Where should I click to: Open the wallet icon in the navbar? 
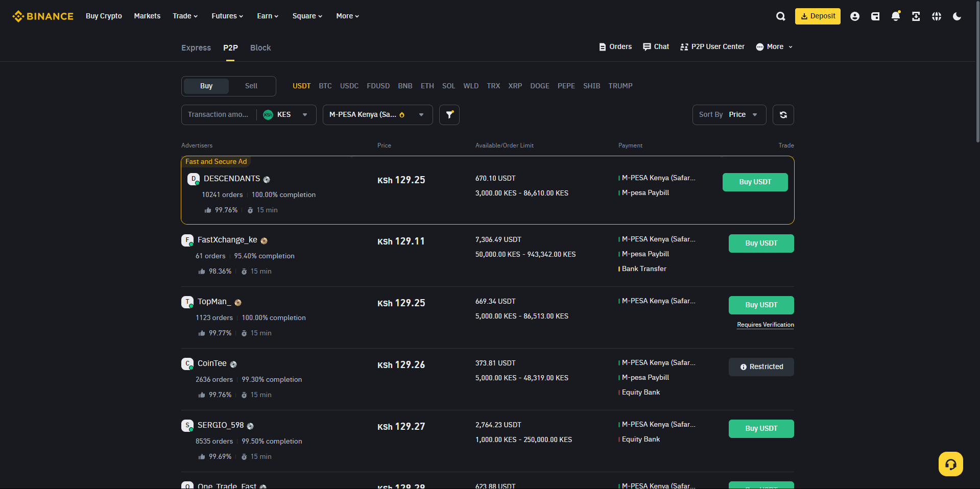(x=875, y=16)
